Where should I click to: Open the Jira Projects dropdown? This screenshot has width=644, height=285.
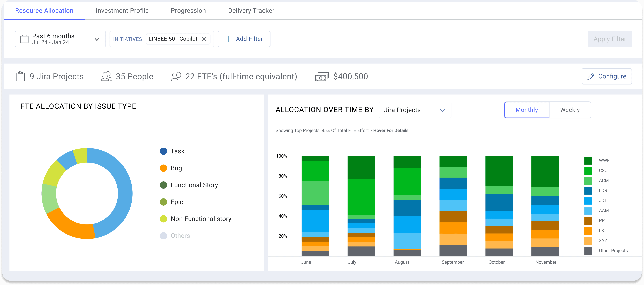[x=415, y=110]
